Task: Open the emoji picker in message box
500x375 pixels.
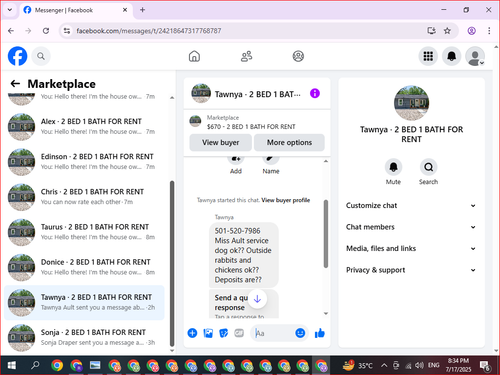Action: [300, 333]
